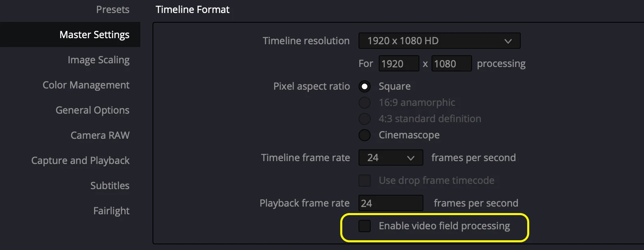
Task: Toggle Use drop frame timecode checkbox
Action: coord(365,181)
